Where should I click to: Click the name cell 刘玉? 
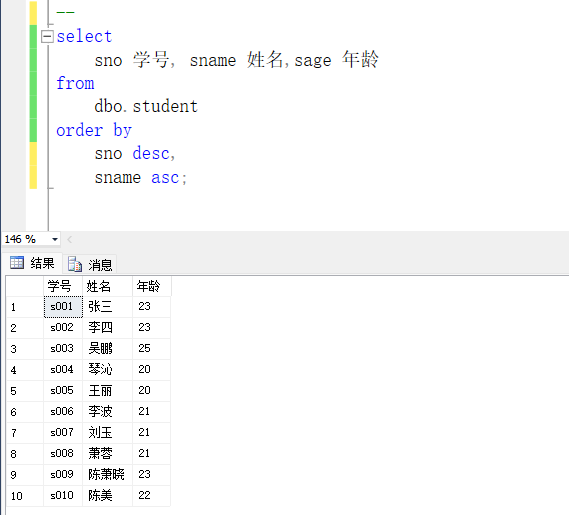pos(107,433)
